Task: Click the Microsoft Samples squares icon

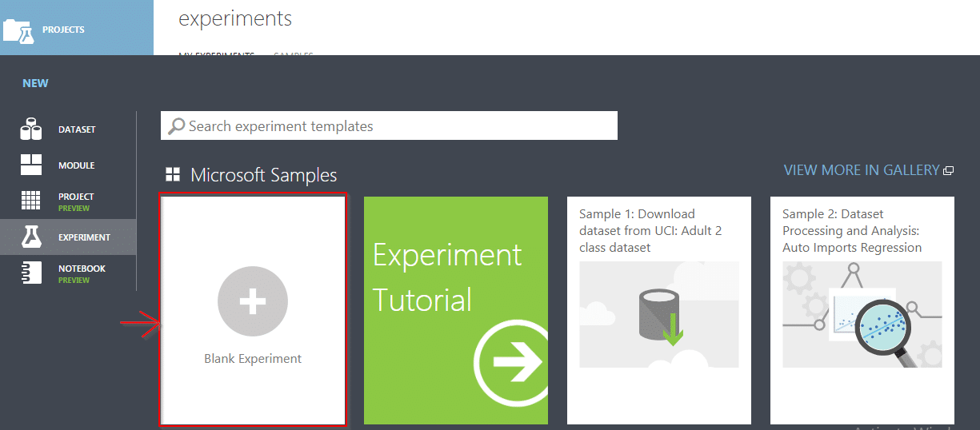Action: pos(173,175)
